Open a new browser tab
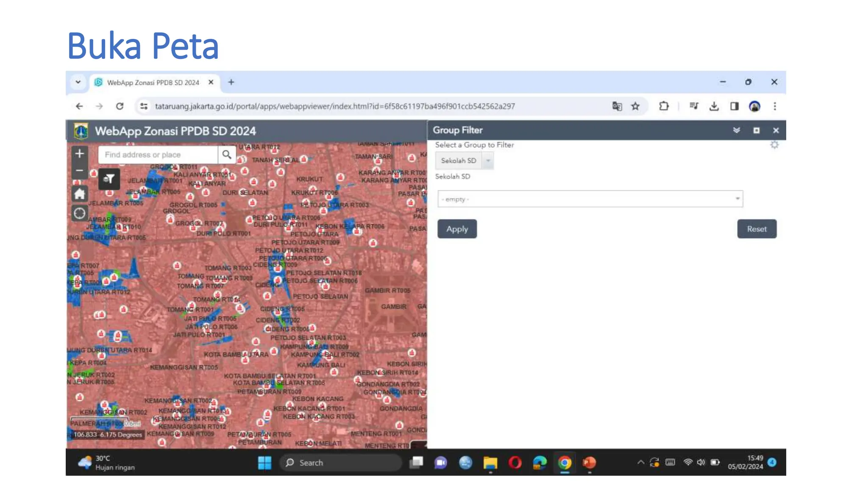The image size is (868, 488). click(x=231, y=82)
